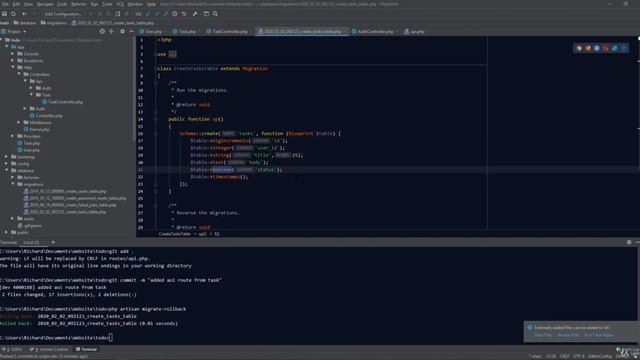Viewport: 640px width, 360px height.
Task: Select .gitignore under database folder
Action: tap(30, 225)
